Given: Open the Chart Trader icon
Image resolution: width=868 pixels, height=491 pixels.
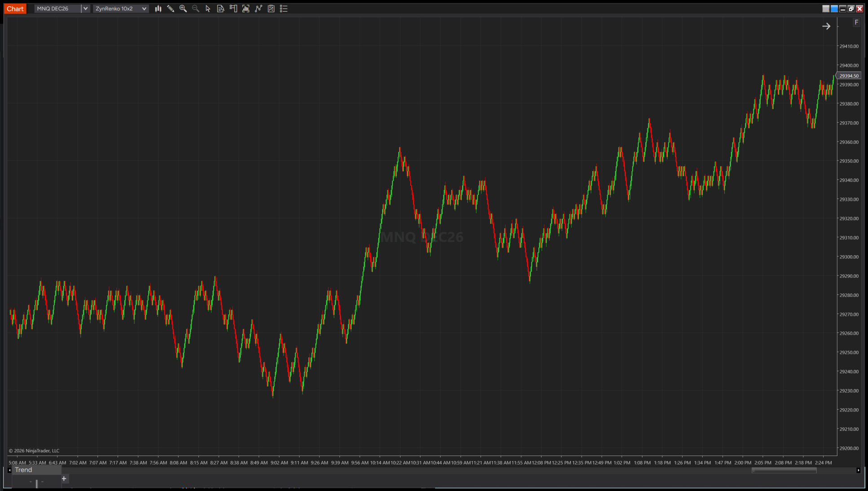Looking at the screenshot, I should [x=233, y=9].
